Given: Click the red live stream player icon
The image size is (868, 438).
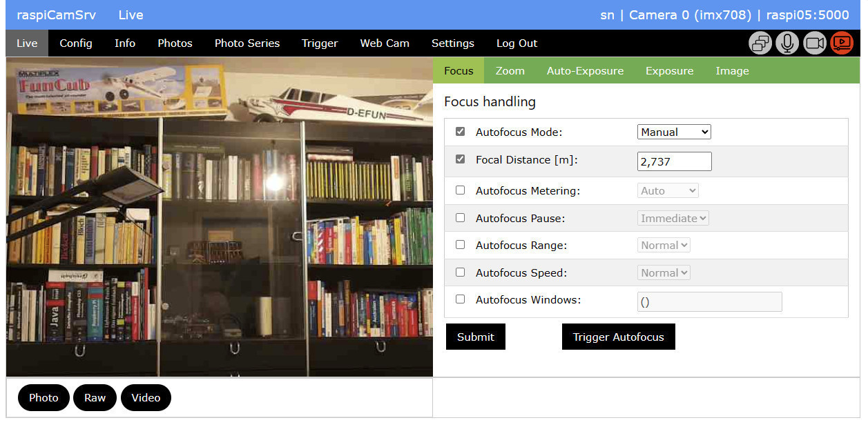Looking at the screenshot, I should 841,43.
